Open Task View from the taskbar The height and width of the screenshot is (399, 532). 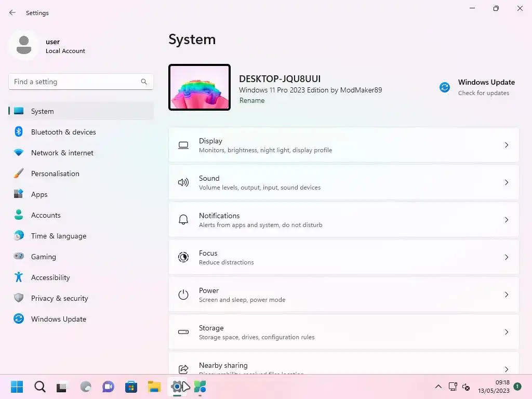click(62, 387)
